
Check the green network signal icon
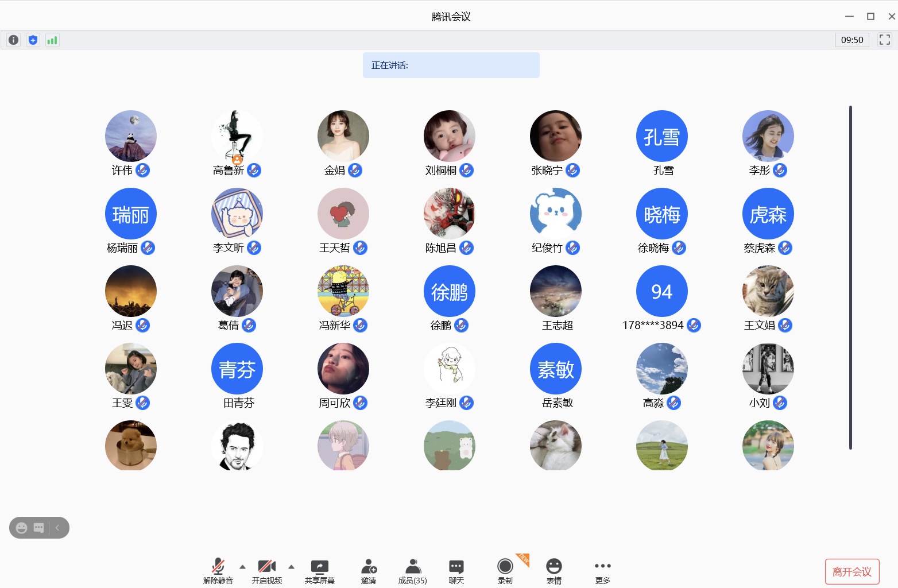pos(52,40)
